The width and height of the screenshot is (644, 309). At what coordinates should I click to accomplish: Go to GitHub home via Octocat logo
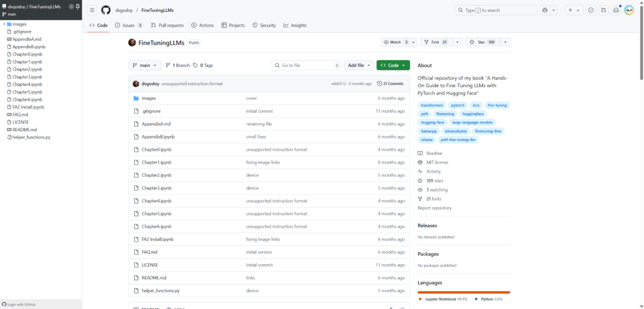(106, 10)
